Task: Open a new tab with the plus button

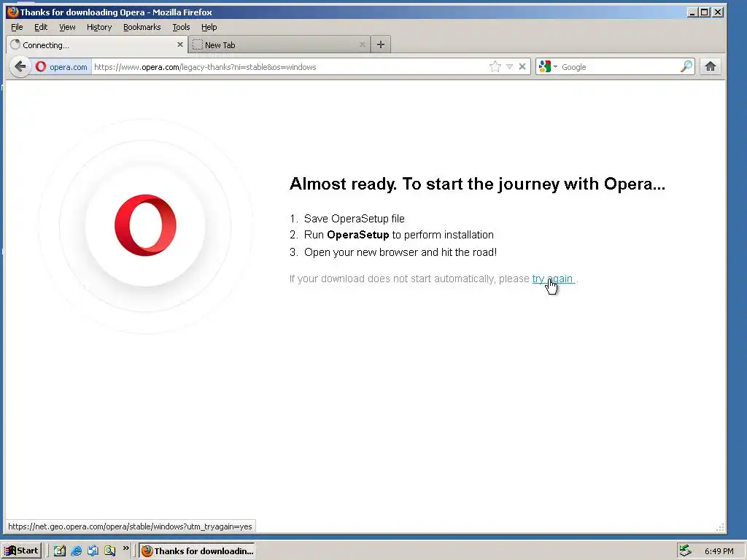Action: coord(380,44)
